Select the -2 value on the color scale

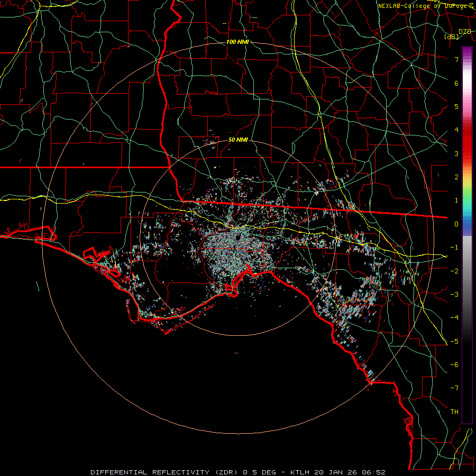(x=454, y=271)
